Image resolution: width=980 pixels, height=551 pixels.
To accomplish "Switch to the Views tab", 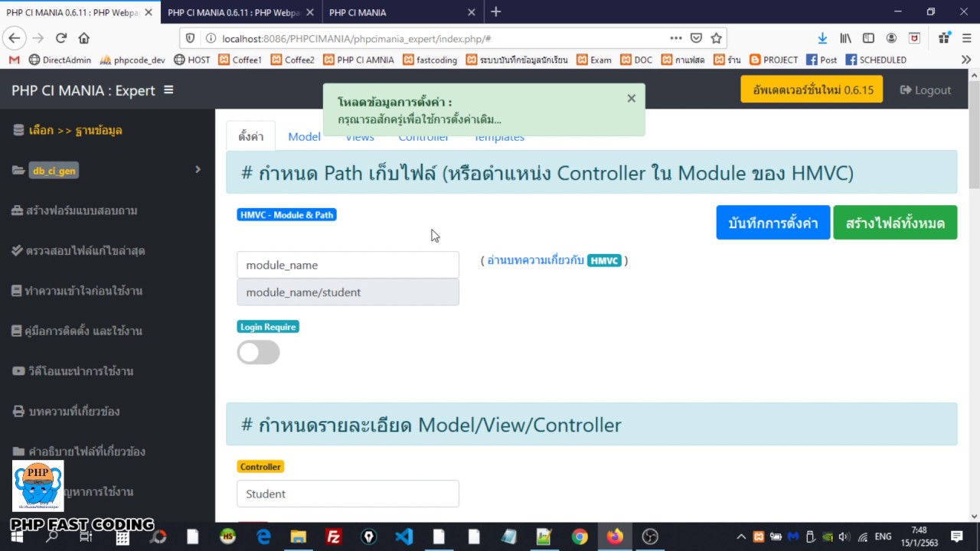I will 359,136.
